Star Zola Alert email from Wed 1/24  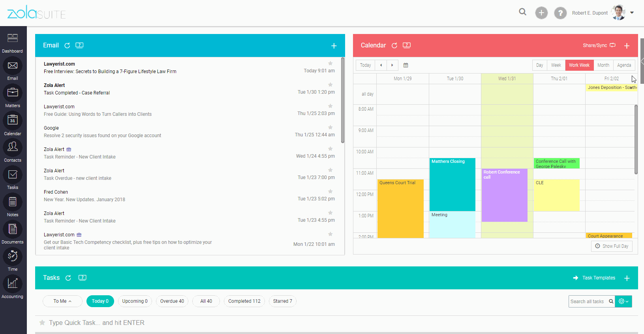[x=330, y=149]
